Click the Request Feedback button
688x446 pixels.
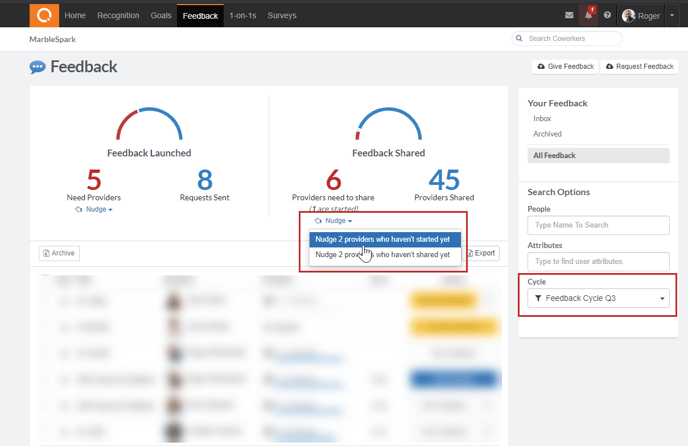pyautogui.click(x=640, y=67)
